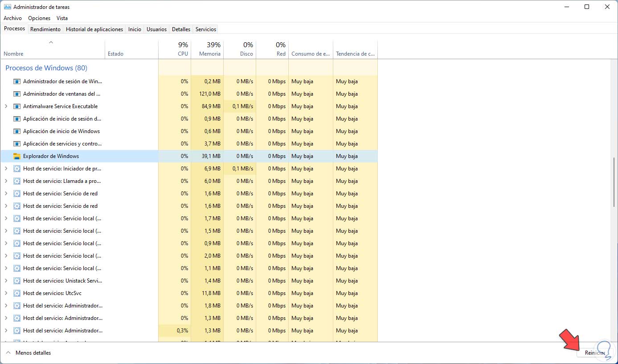Expand Host de servicios: Unistack Servi... row
The width and height of the screenshot is (618, 364).
pyautogui.click(x=6, y=281)
